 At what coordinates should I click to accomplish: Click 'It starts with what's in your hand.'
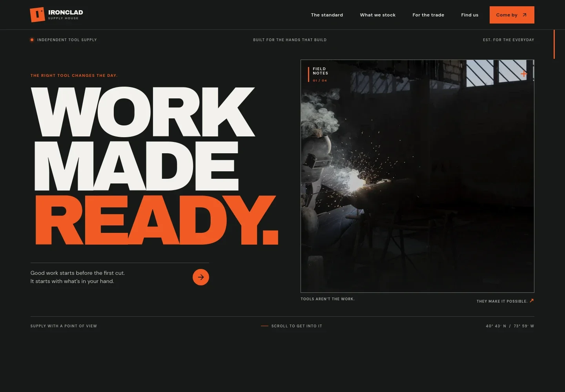pos(72,281)
